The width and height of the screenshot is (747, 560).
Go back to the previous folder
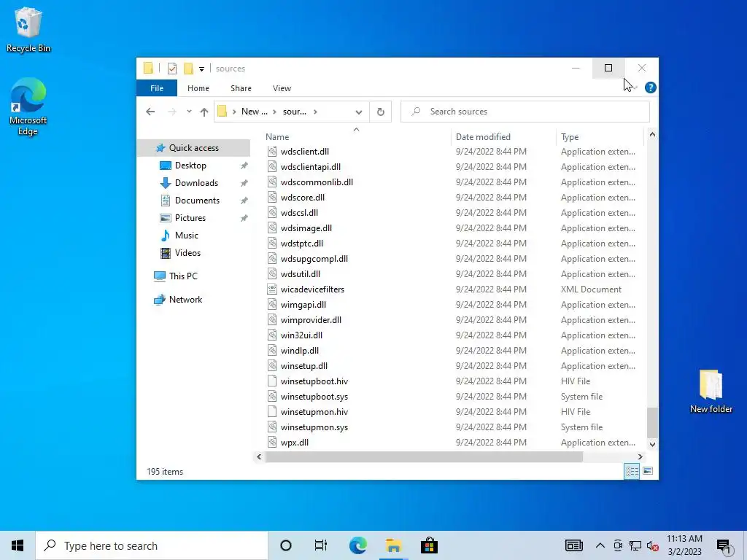click(150, 112)
